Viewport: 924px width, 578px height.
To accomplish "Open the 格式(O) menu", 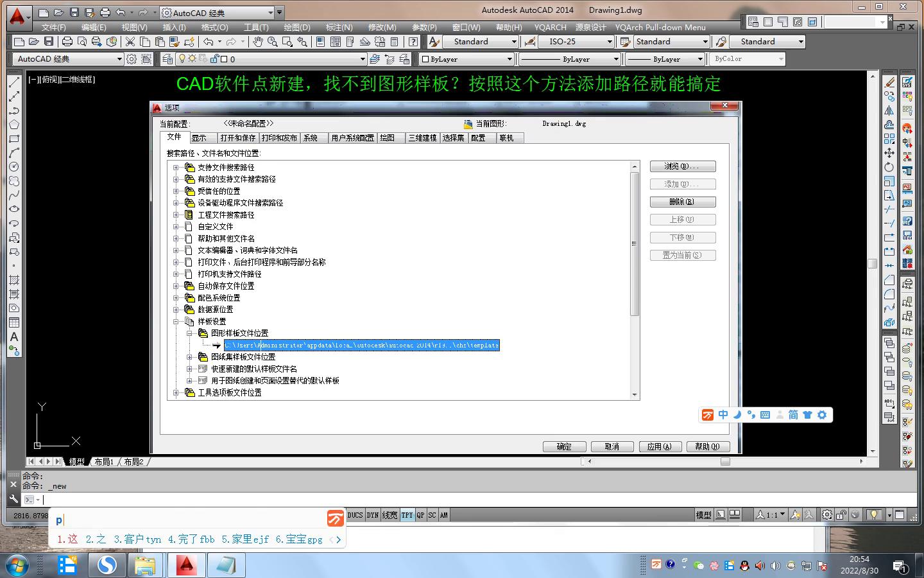I will 214,28.
